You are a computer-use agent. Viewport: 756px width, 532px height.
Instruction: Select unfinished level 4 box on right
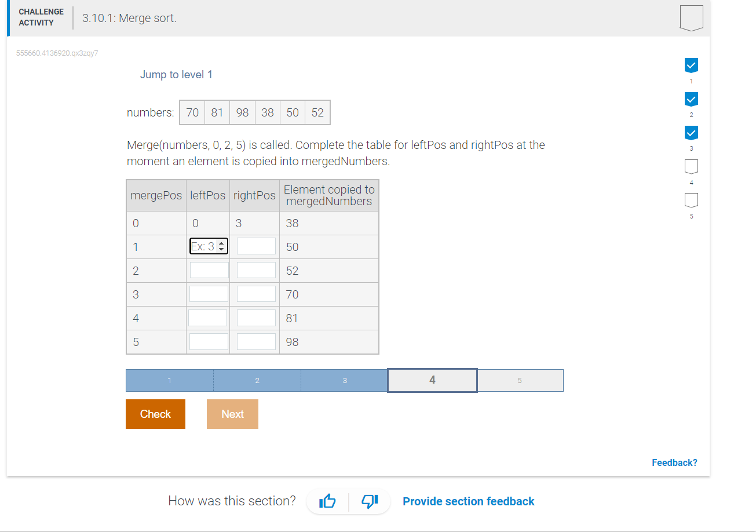(x=691, y=166)
